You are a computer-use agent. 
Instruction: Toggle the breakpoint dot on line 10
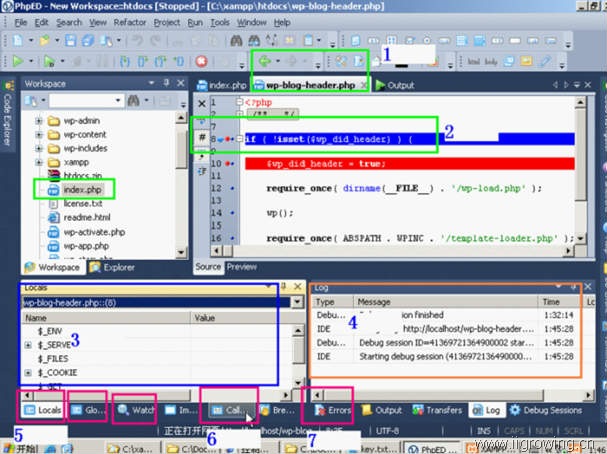pyautogui.click(x=228, y=164)
